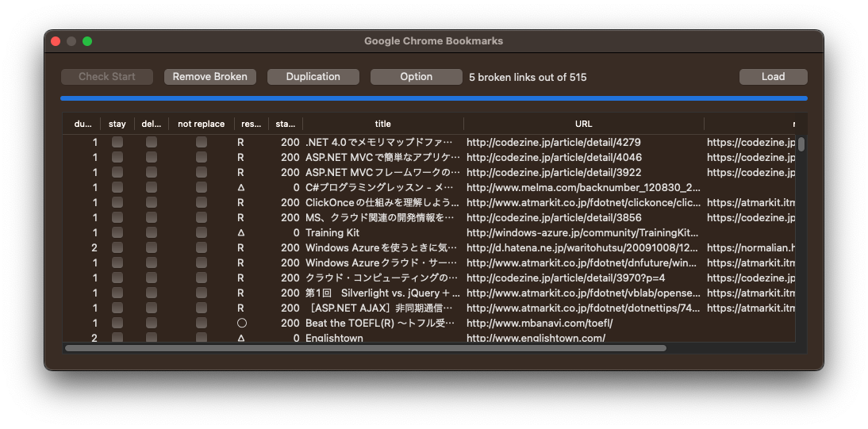Click the circle result icon in Beat the TOEFL row

[x=241, y=324]
